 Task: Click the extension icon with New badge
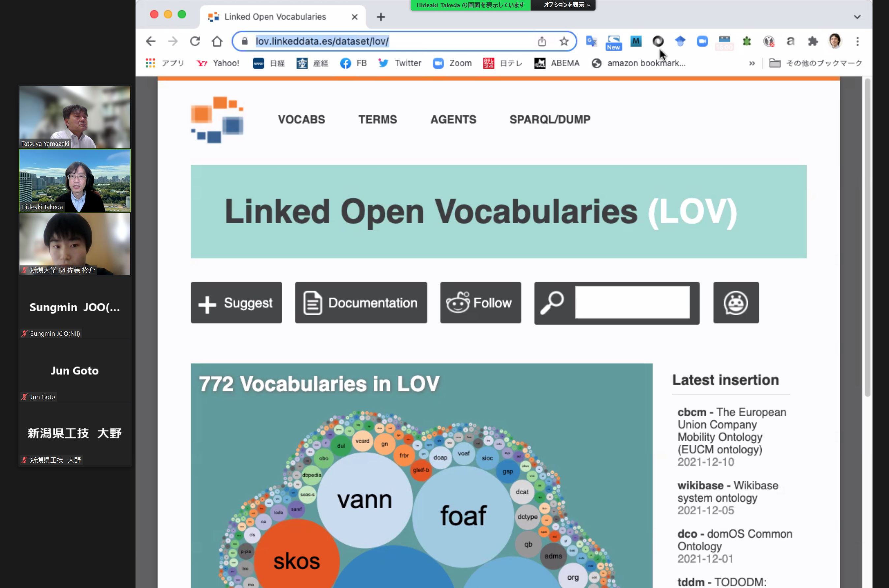tap(614, 43)
